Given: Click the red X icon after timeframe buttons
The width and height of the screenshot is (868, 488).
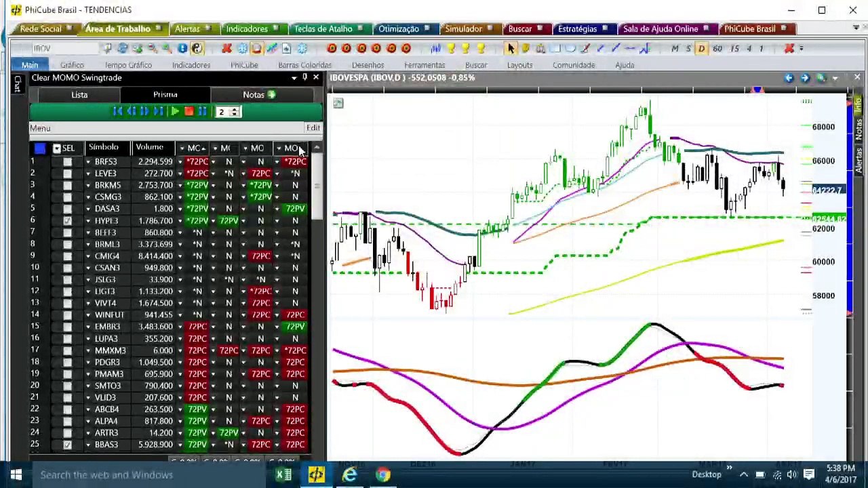Looking at the screenshot, I should pyautogui.click(x=789, y=48).
